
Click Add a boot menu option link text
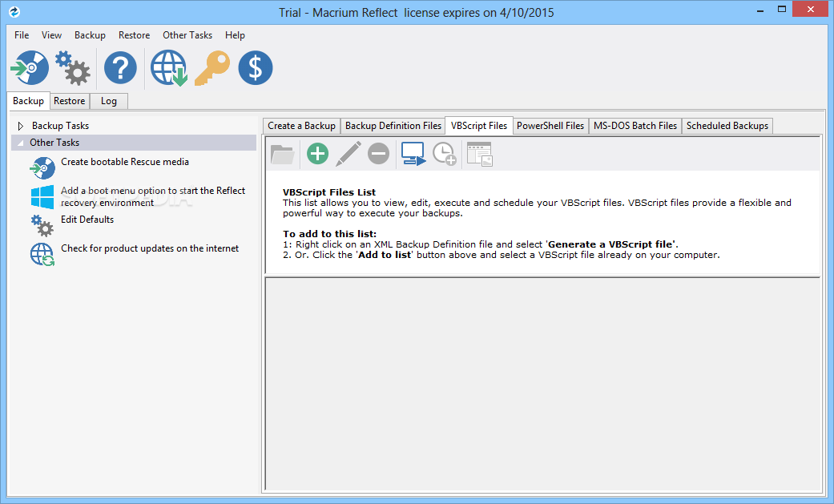click(x=153, y=196)
